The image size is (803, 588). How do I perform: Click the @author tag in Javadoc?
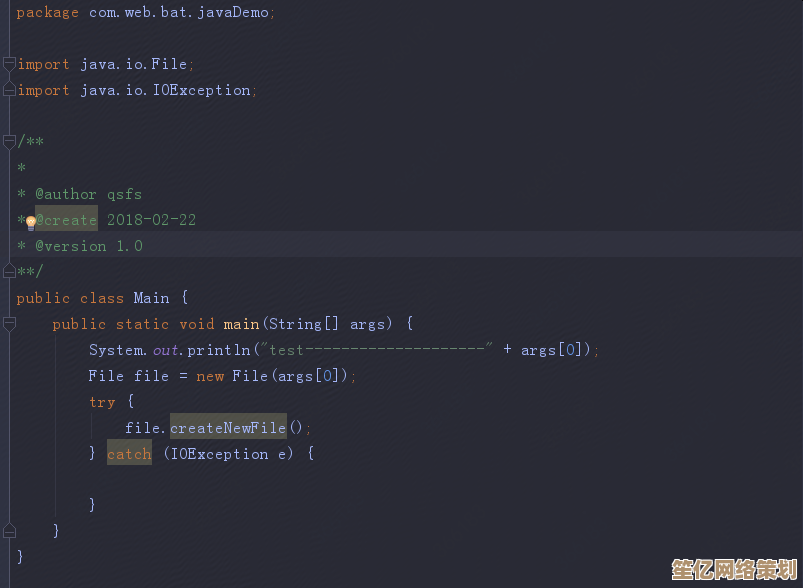66,194
